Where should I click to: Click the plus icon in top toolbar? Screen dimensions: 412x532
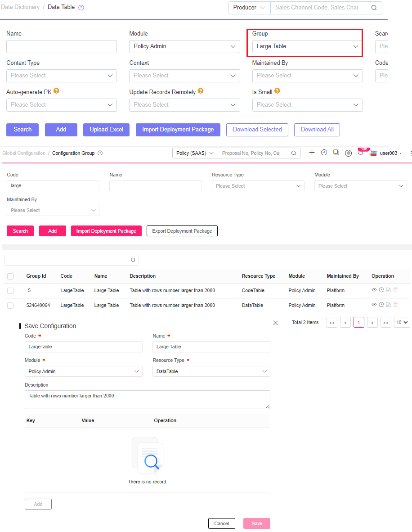pos(312,153)
